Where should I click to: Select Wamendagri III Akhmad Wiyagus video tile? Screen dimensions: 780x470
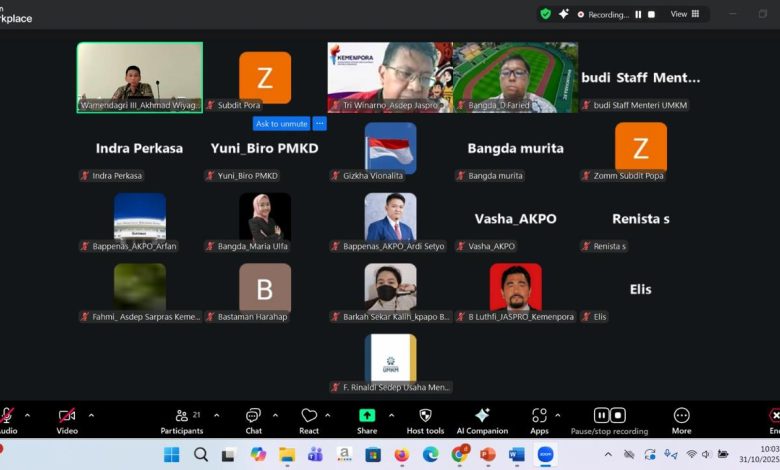[x=140, y=77]
